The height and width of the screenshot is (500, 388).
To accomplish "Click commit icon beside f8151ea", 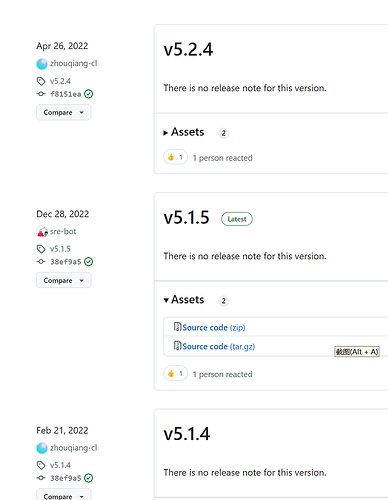I will pos(41,94).
